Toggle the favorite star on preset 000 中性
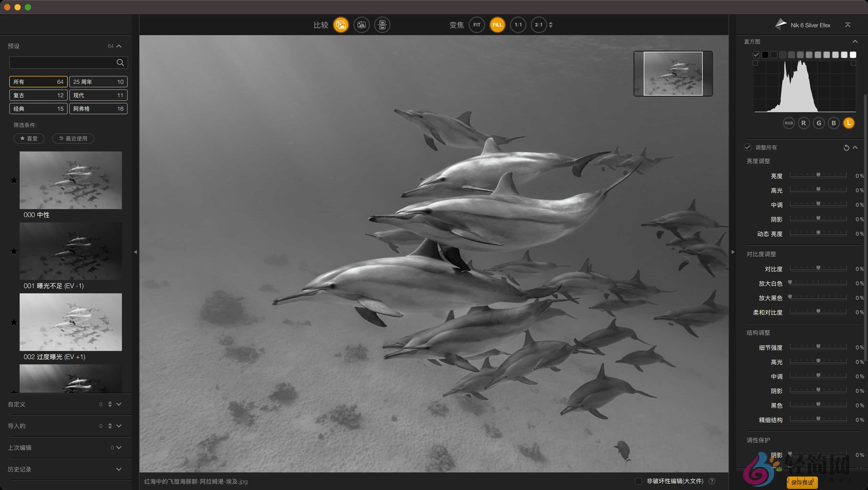 14,181
